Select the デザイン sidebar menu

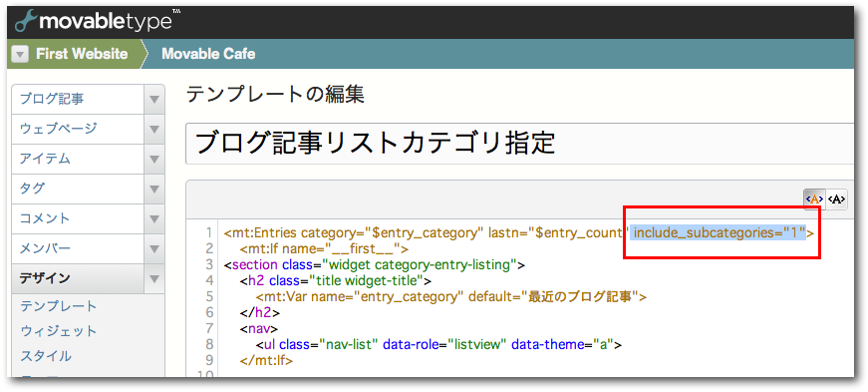pyautogui.click(x=78, y=279)
